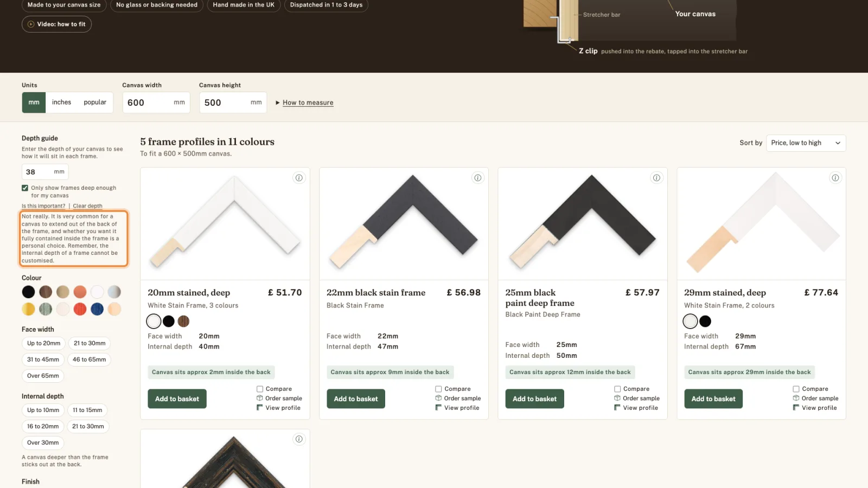The height and width of the screenshot is (488, 868).
Task: Click Clear depth link
Action: click(87, 206)
